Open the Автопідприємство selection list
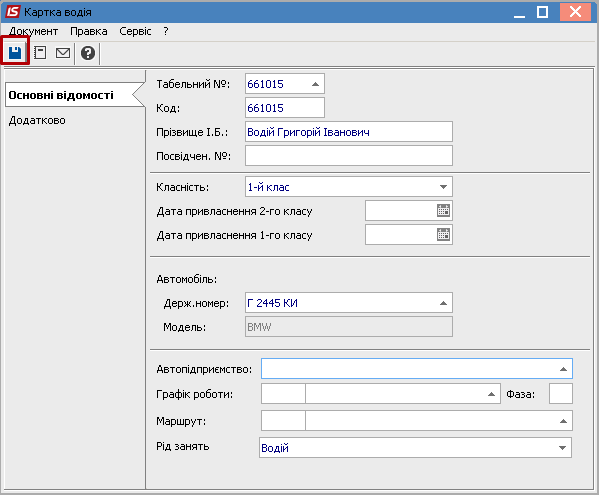This screenshot has width=599, height=496. (x=563, y=369)
